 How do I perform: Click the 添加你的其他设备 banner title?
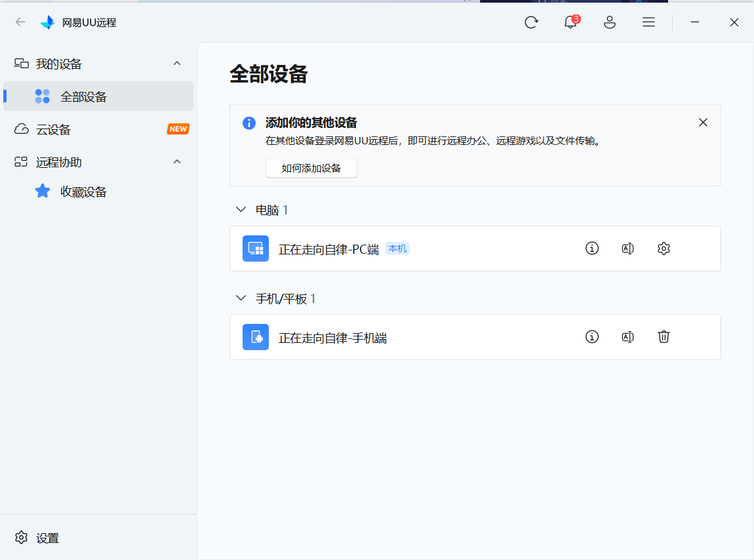311,123
